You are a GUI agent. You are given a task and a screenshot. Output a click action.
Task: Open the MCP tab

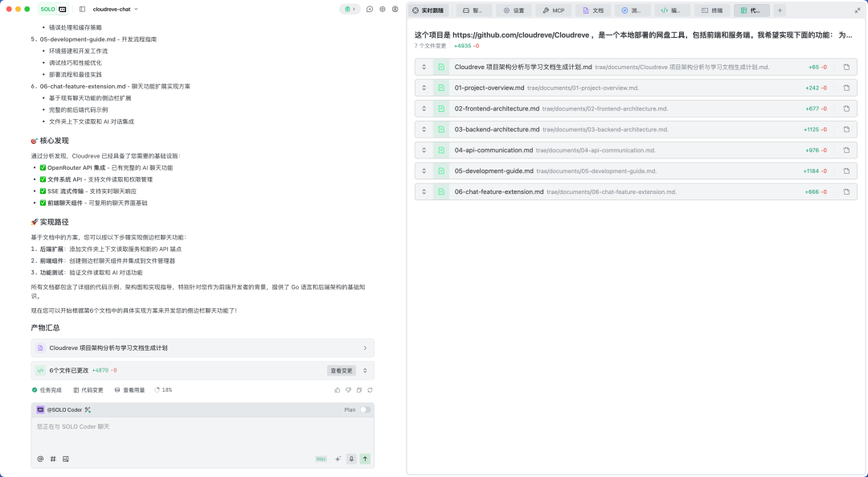pyautogui.click(x=554, y=10)
